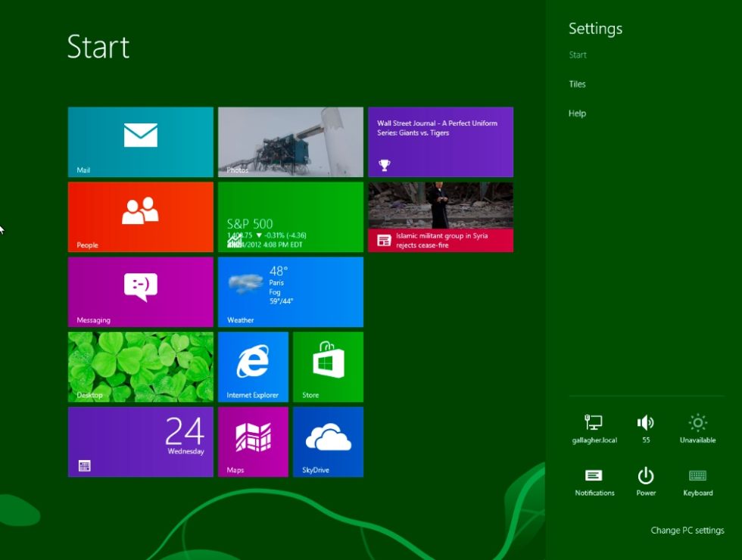Image resolution: width=742 pixels, height=560 pixels.
Task: Select Help in the Settings pane
Action: click(x=577, y=113)
